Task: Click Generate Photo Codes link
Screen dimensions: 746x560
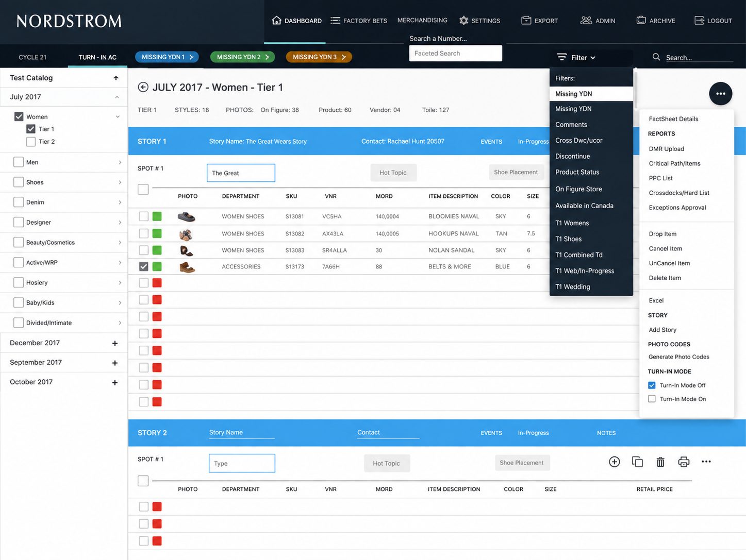Action: (x=678, y=357)
